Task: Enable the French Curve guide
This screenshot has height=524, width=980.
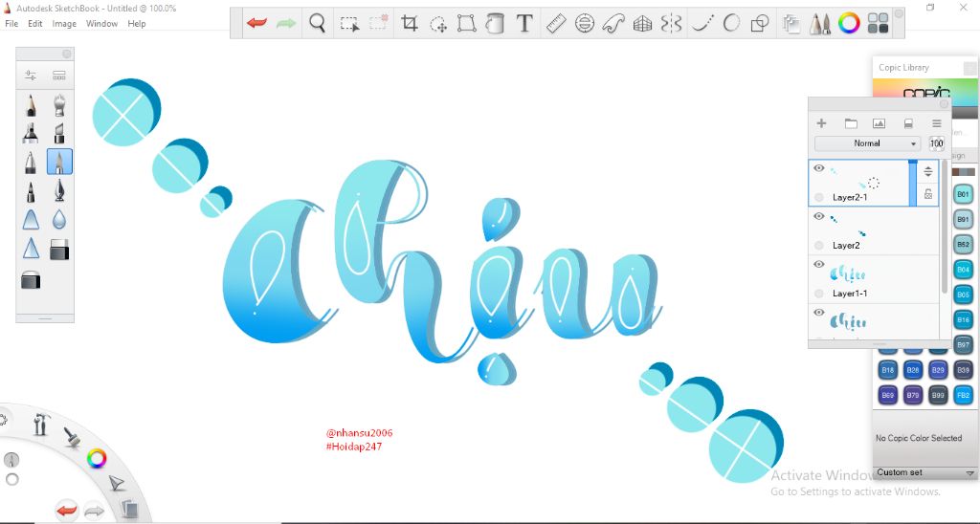Action: [613, 24]
